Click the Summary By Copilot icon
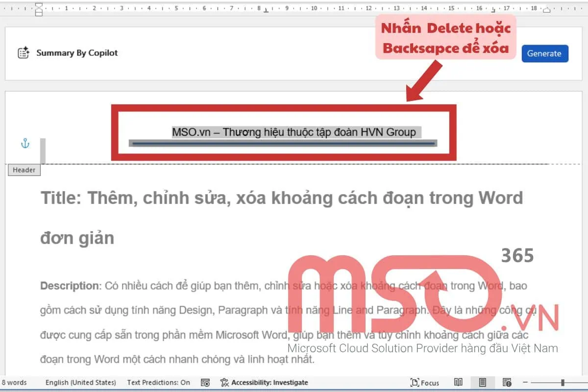Viewport: 588px width, 392px height. (x=23, y=53)
